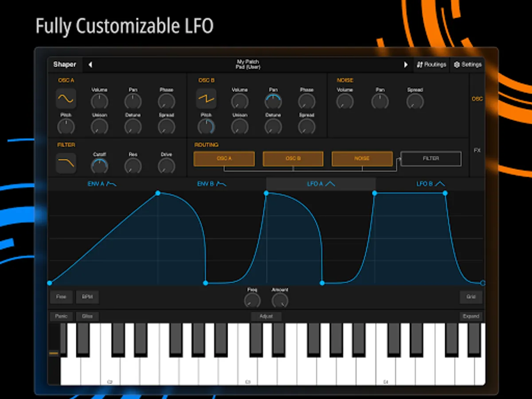Click the Grid button
The width and height of the screenshot is (532, 399).
pos(471,297)
